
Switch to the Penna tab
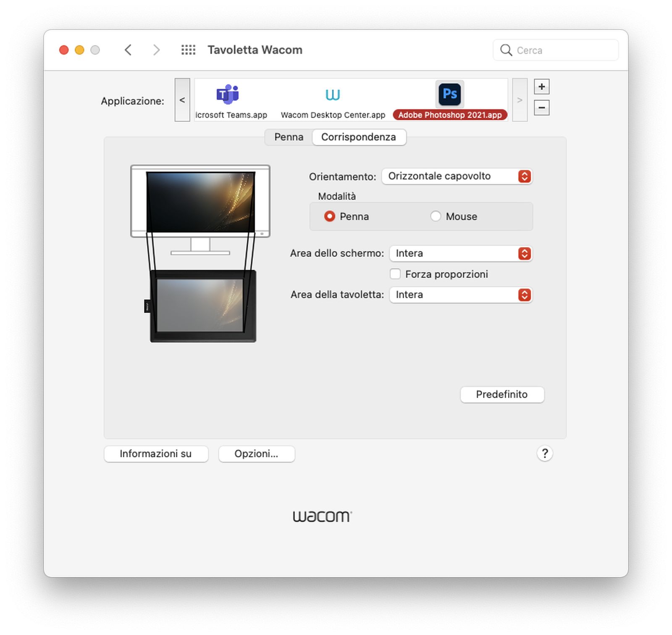289,137
